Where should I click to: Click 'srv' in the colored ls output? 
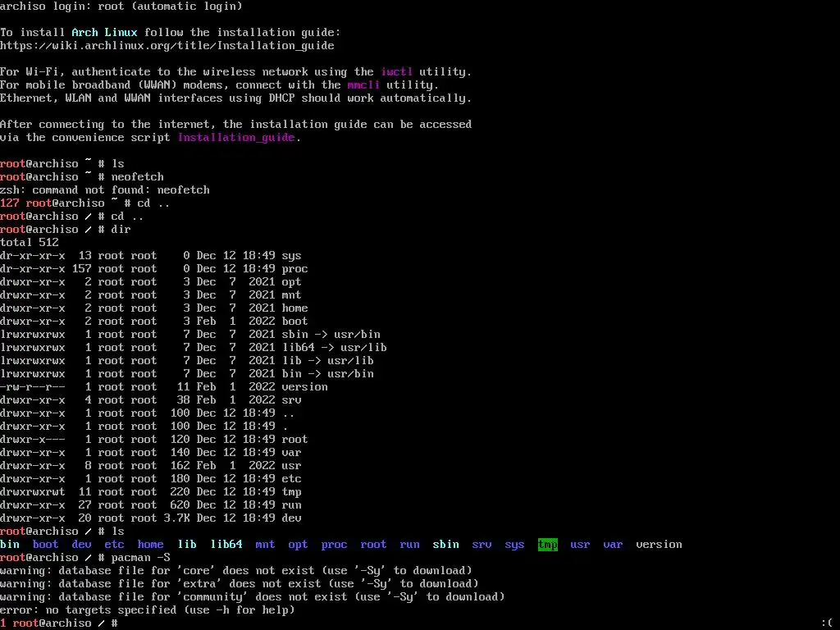[x=482, y=545]
